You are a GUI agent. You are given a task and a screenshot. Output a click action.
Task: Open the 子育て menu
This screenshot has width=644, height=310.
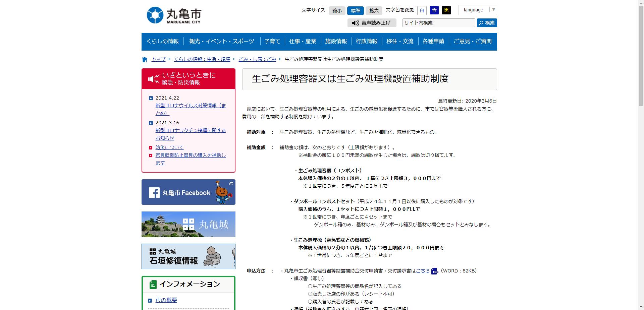(x=272, y=41)
